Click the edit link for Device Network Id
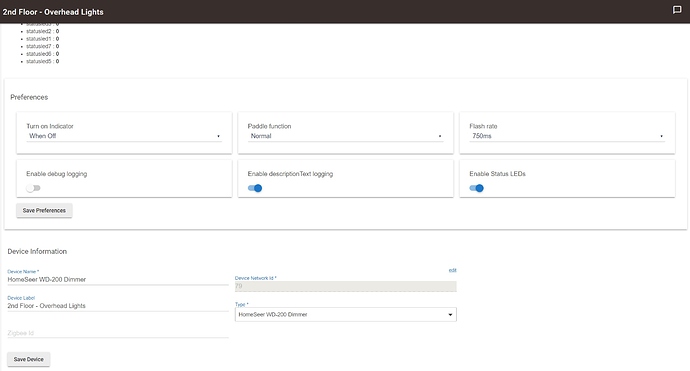This screenshot has width=690, height=371. (x=452, y=270)
